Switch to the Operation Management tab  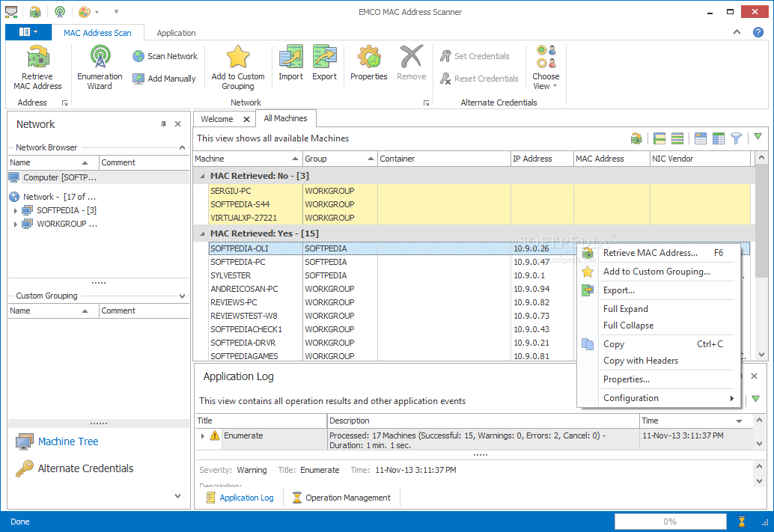tap(341, 498)
